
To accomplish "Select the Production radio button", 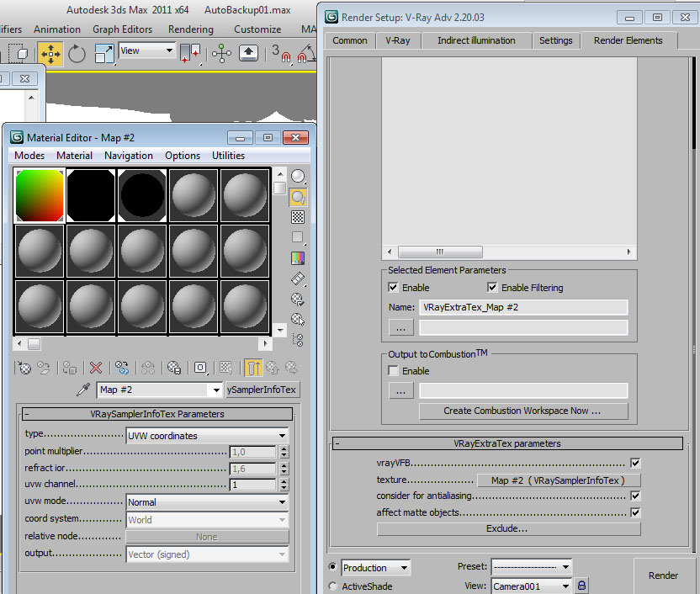I will click(332, 567).
